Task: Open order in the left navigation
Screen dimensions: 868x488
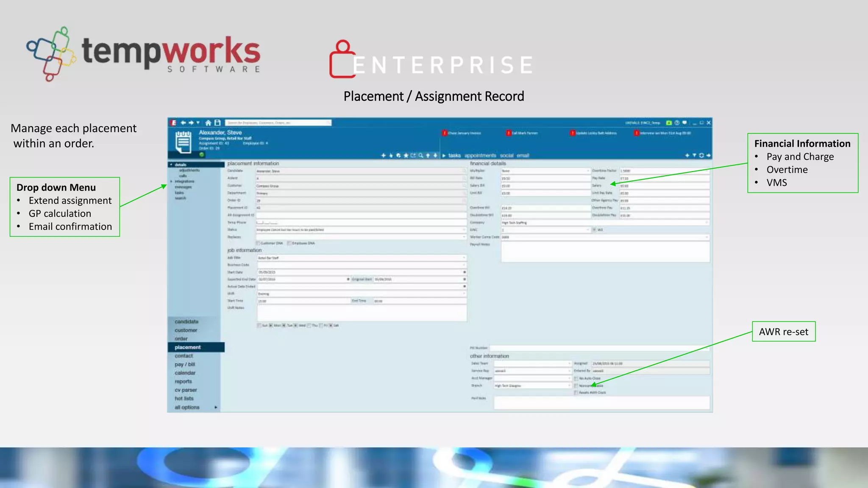Action: tap(181, 338)
